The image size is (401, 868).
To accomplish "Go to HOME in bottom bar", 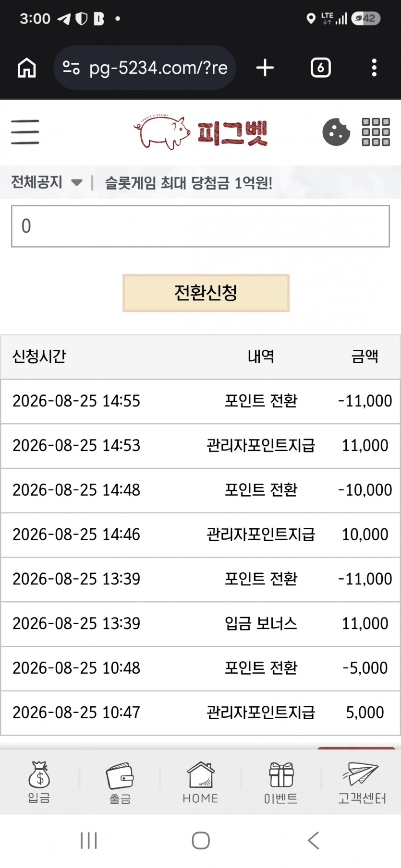I will coord(200,782).
